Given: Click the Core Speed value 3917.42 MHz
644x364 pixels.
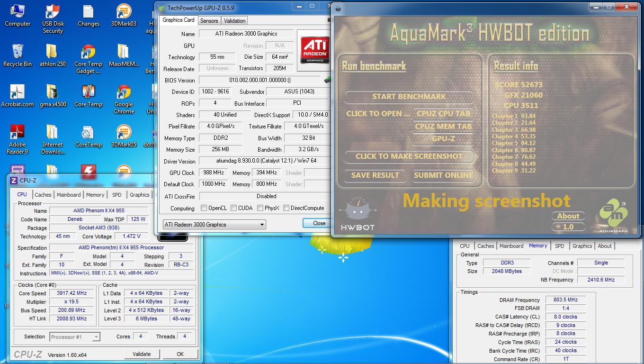Looking at the screenshot, I should [72, 293].
